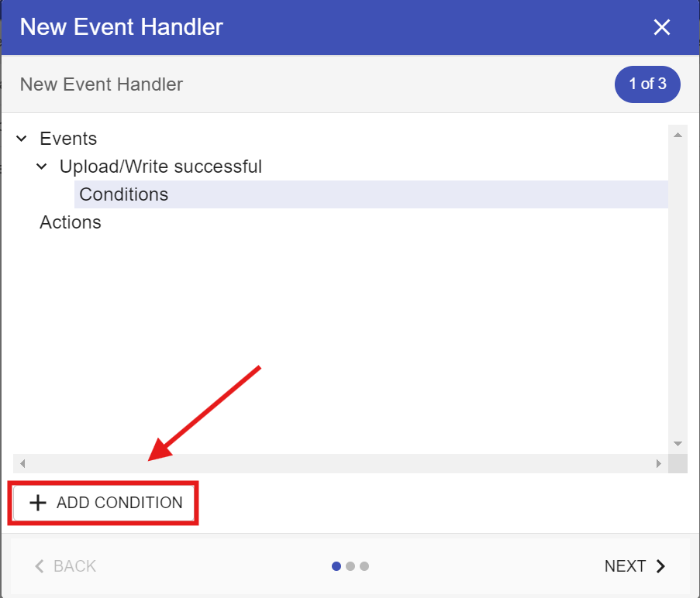Collapse the Upload/Write successful chevron

coord(42,167)
